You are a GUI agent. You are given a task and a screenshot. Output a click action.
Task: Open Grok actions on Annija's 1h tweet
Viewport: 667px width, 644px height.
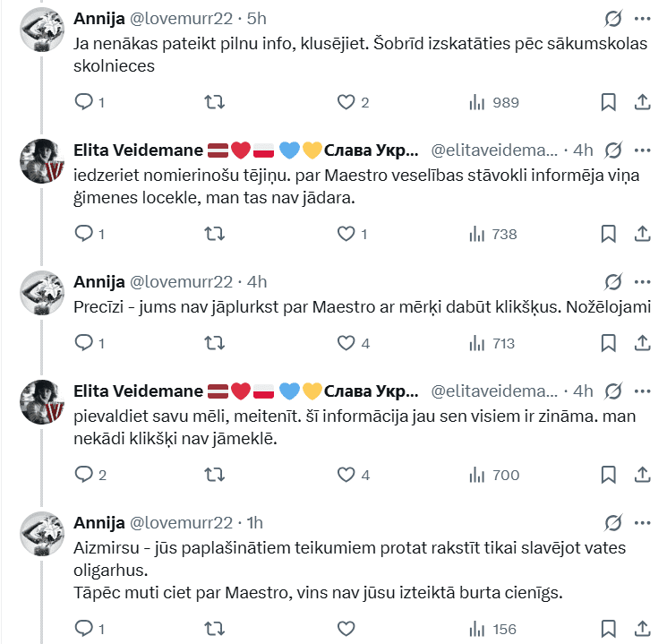[613, 522]
